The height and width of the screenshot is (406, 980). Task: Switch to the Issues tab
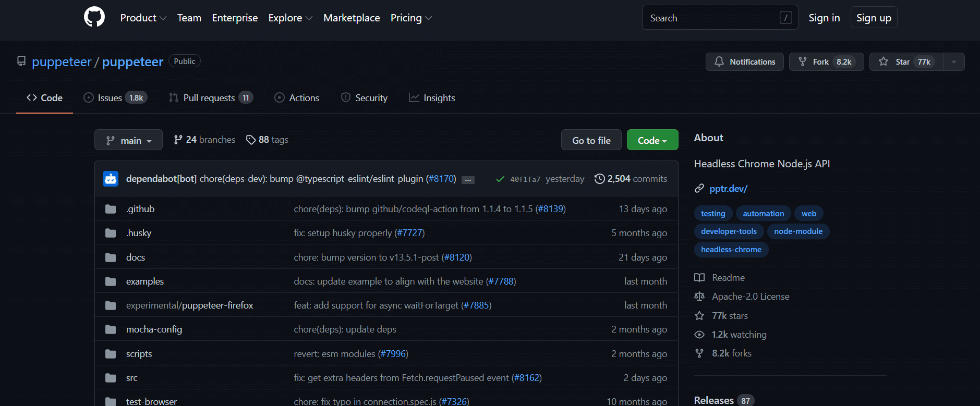click(116, 97)
